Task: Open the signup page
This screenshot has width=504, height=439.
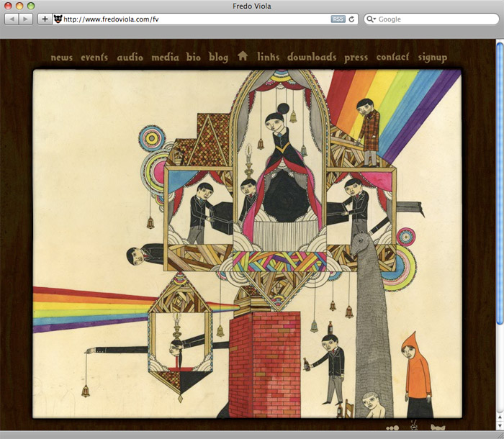Action: pyautogui.click(x=432, y=58)
